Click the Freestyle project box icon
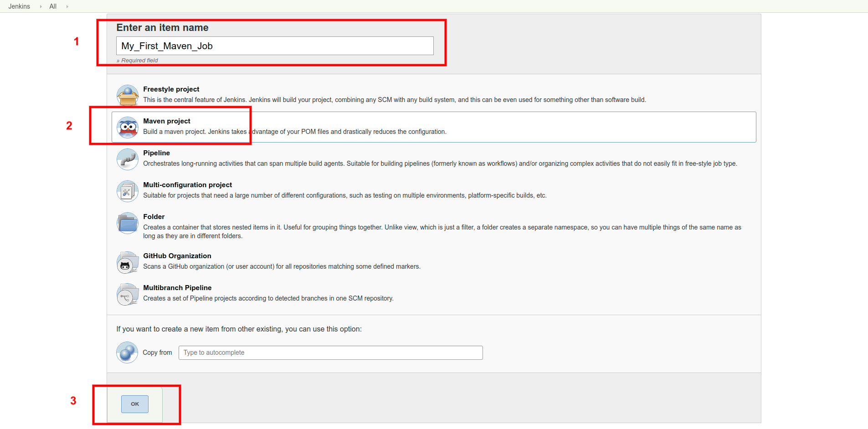868x429 pixels. point(128,95)
